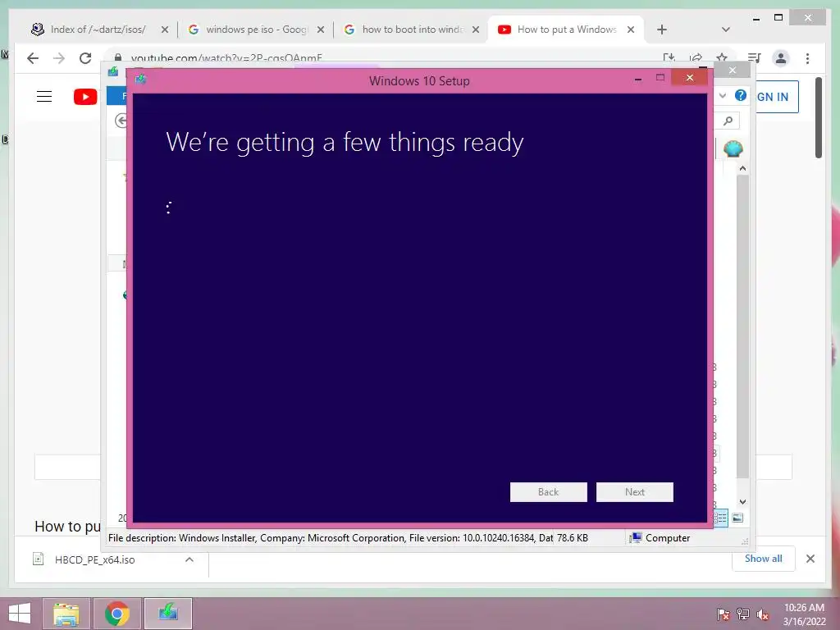Open the Chrome tab search dropdown
Screen dimensions: 840x630
click(725, 30)
